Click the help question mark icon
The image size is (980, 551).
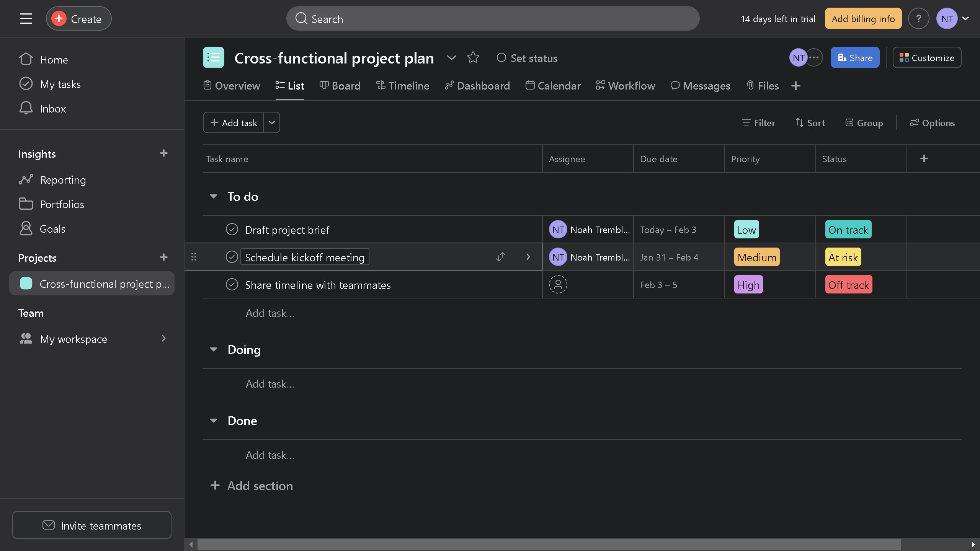tap(918, 18)
